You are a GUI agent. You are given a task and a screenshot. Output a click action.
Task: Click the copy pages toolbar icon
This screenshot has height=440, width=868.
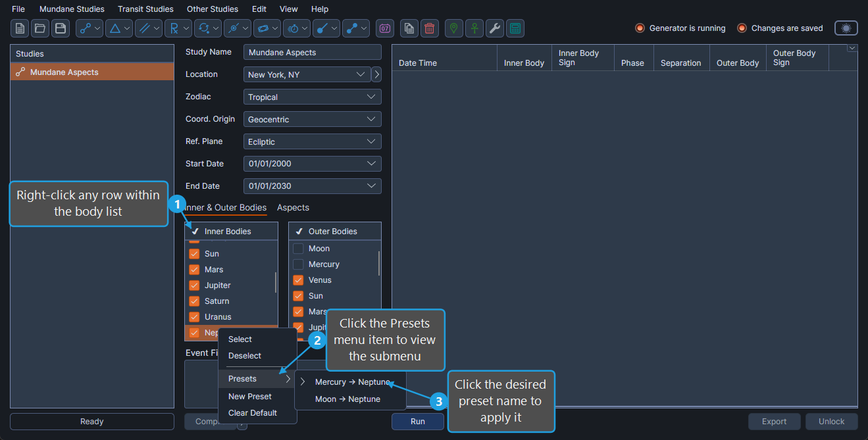click(409, 28)
